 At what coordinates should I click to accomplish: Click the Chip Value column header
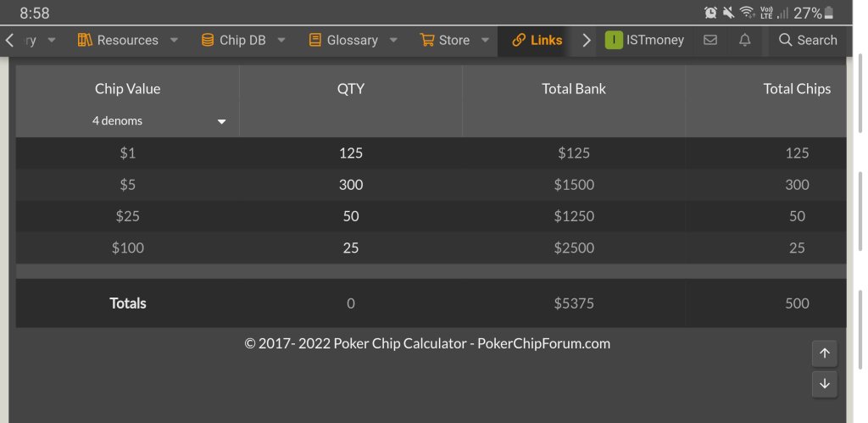point(127,89)
